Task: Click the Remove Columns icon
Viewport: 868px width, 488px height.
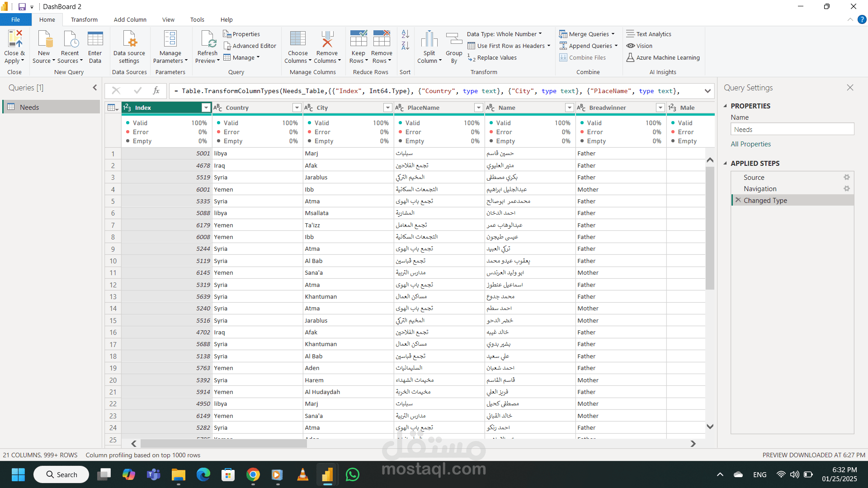Action: (x=327, y=39)
